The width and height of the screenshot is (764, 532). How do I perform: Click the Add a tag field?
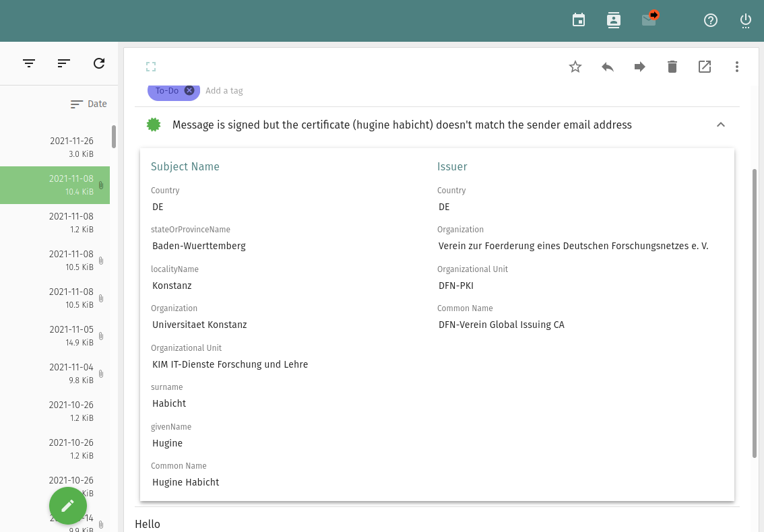point(224,91)
